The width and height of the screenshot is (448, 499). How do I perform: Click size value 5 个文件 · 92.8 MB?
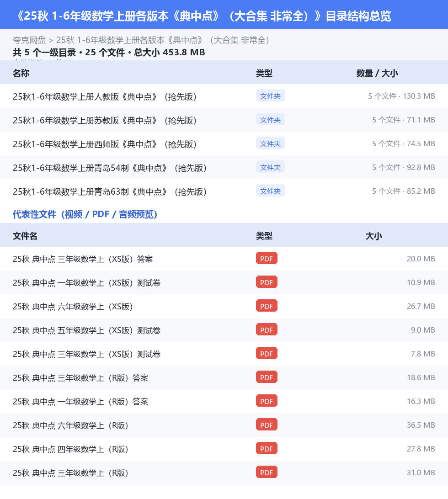(x=404, y=167)
